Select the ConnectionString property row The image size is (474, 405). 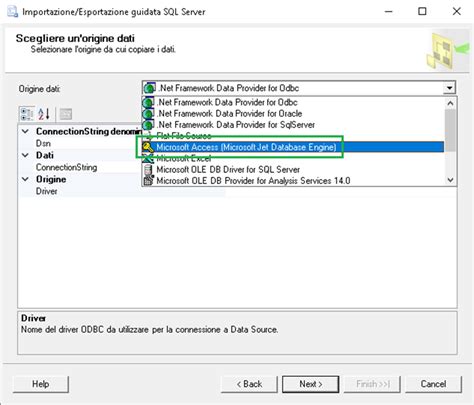point(81,167)
